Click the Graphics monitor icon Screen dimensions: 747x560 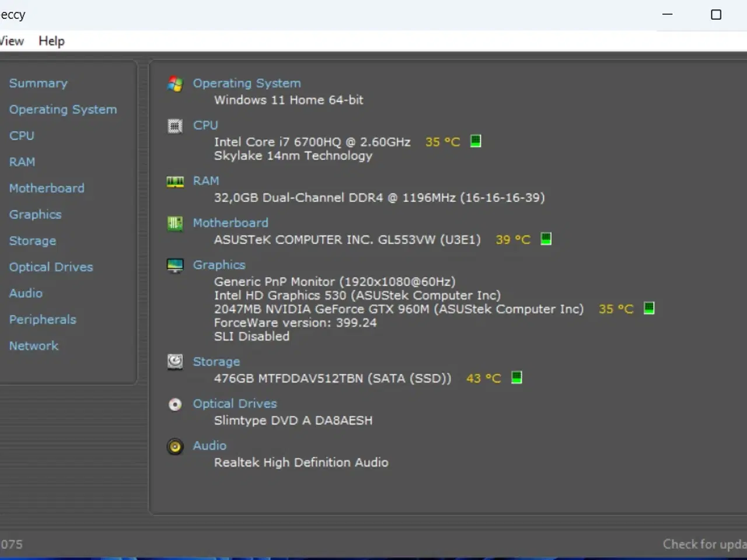pyautogui.click(x=175, y=265)
